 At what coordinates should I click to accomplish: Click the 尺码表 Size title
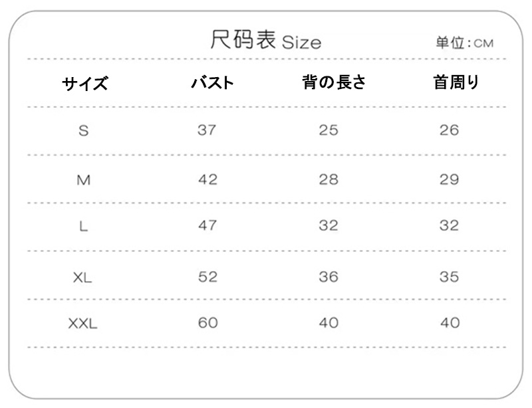tap(265, 40)
